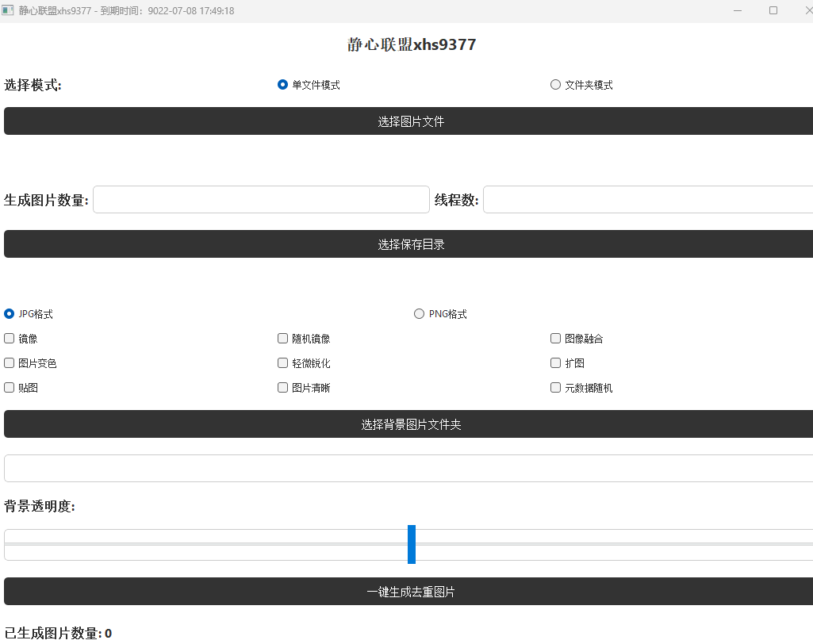This screenshot has width=813, height=644.
Task: Click the 背景透明度 slider handle
Action: tap(412, 544)
